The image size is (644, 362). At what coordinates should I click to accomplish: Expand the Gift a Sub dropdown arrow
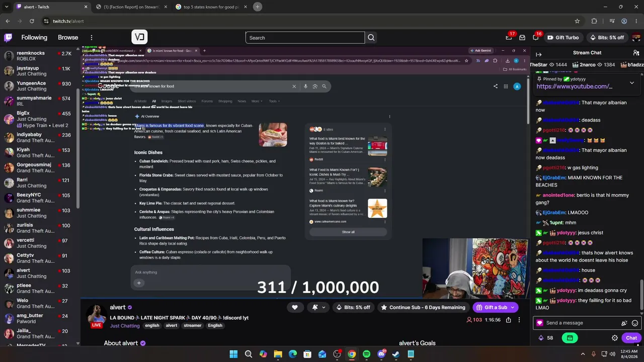click(513, 307)
